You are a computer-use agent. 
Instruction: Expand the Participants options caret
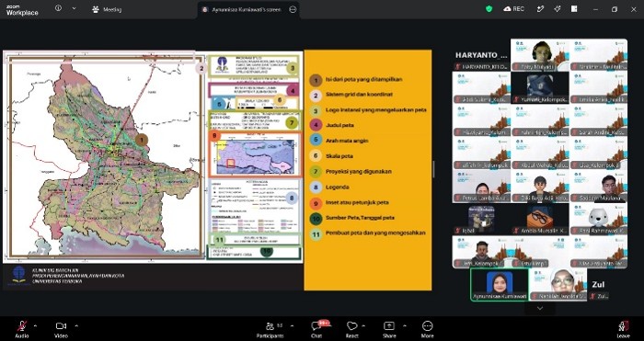[x=292, y=325]
